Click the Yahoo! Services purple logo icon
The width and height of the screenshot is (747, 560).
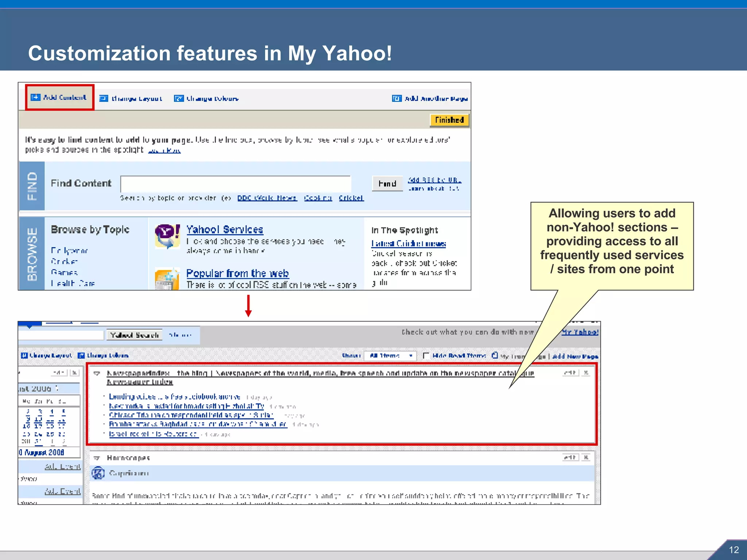(167, 237)
